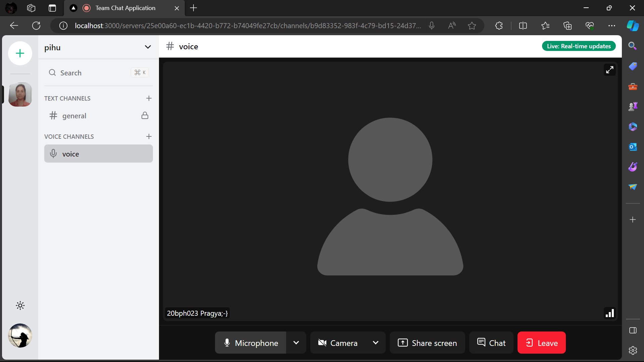Leave the voice call
The image size is (644, 362).
(541, 343)
